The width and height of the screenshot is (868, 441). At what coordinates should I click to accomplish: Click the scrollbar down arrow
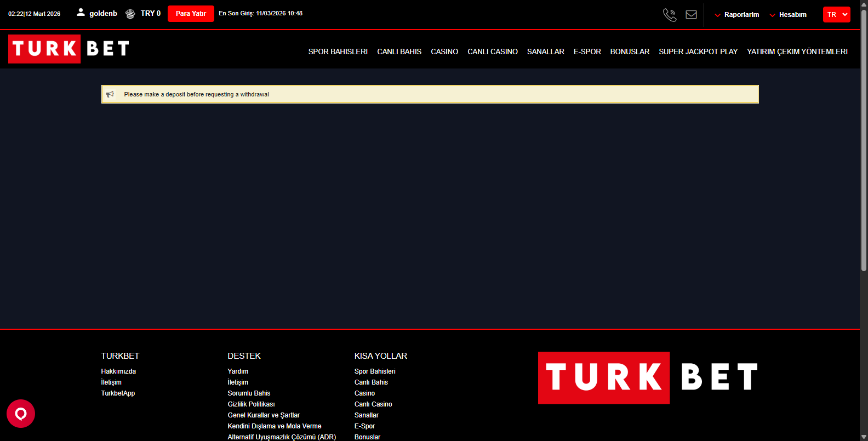pos(864,437)
